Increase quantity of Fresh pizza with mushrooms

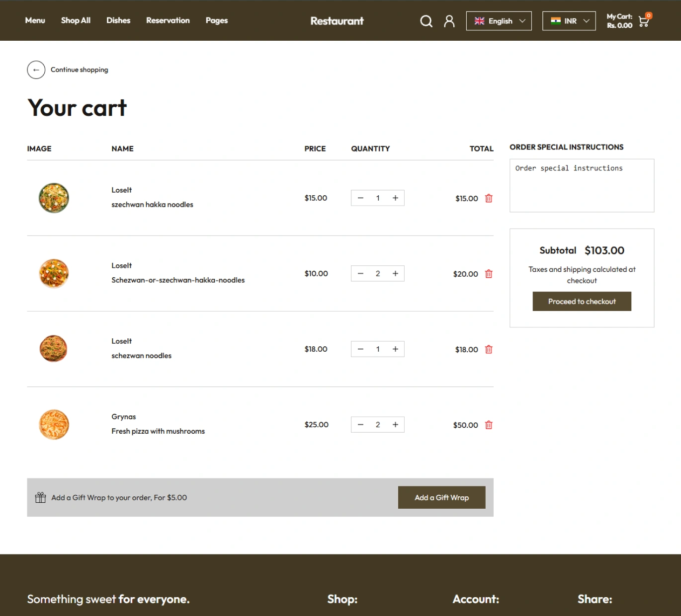coord(395,424)
